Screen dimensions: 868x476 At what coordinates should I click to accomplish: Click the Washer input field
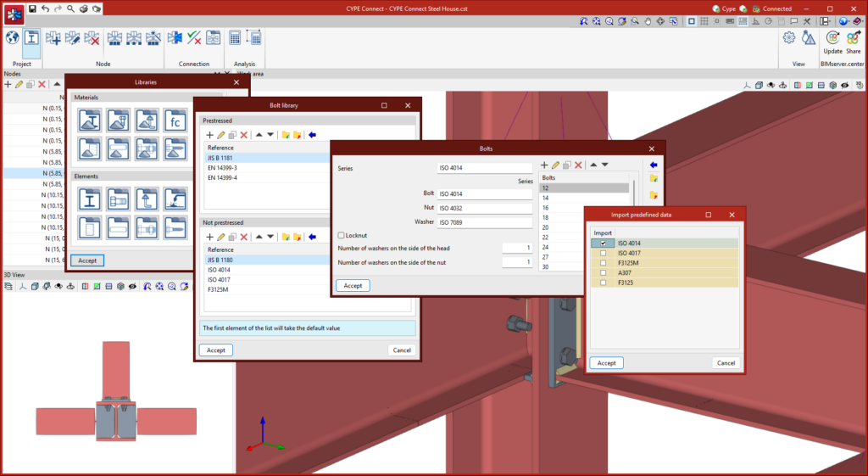click(x=484, y=222)
